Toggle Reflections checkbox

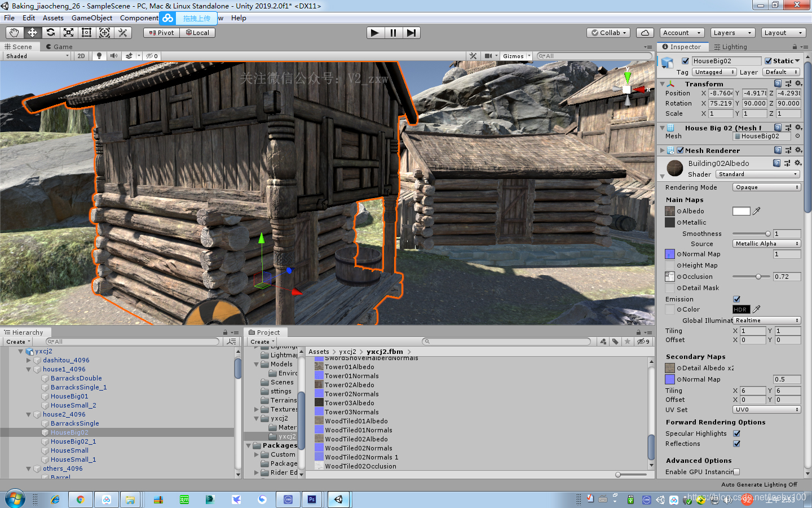pyautogui.click(x=736, y=444)
